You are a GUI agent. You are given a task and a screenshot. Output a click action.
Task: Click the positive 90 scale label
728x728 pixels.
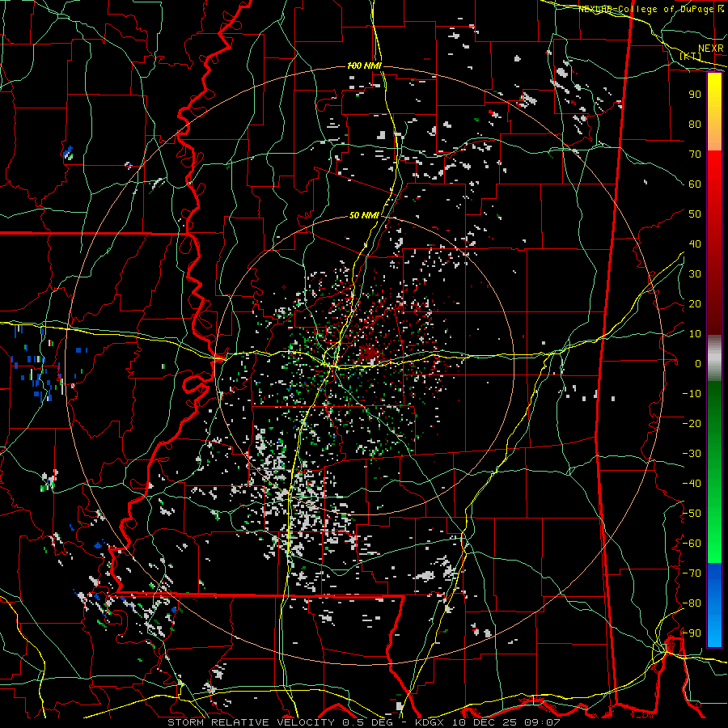pos(695,95)
